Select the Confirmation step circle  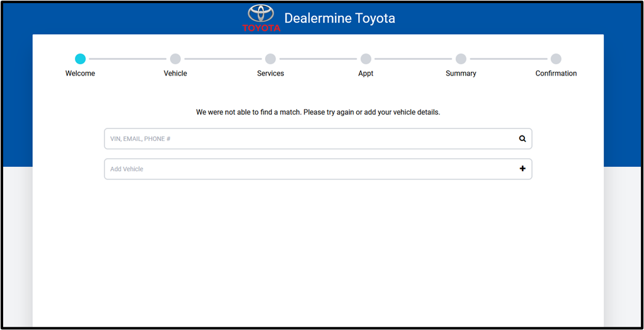coord(556,59)
